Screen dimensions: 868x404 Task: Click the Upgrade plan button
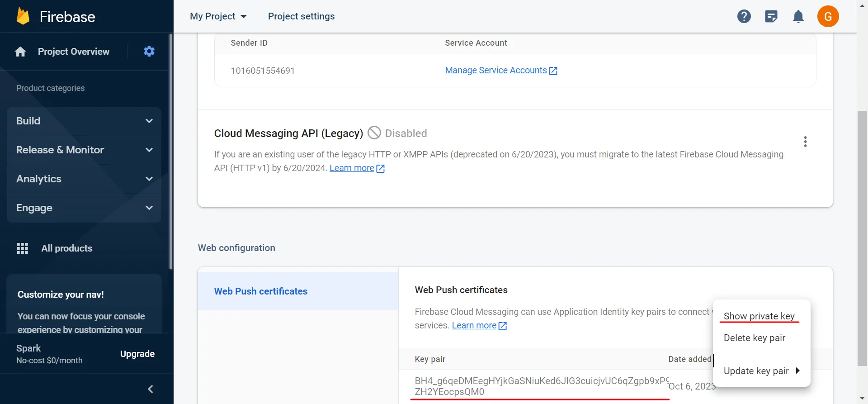tap(137, 354)
